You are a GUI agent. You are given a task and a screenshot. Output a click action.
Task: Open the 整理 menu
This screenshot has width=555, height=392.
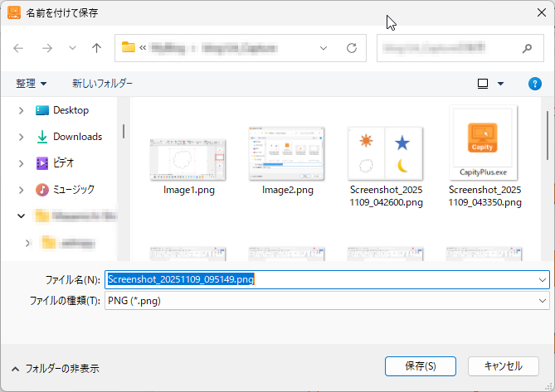point(32,84)
